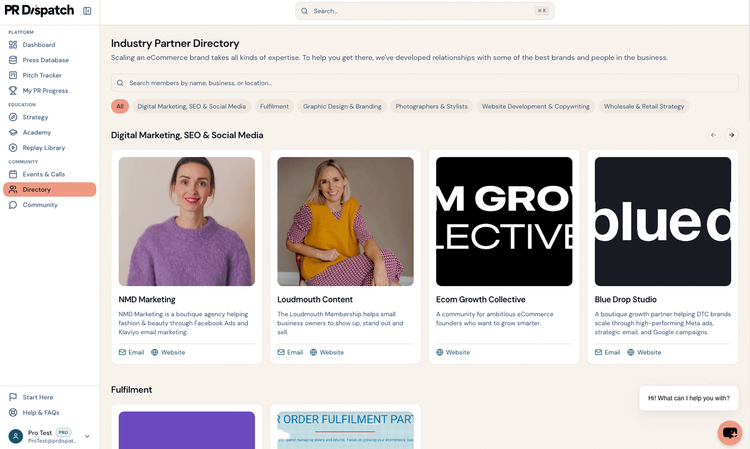Collapse the sidebar with the panel icon
The image size is (750, 449).
click(87, 11)
